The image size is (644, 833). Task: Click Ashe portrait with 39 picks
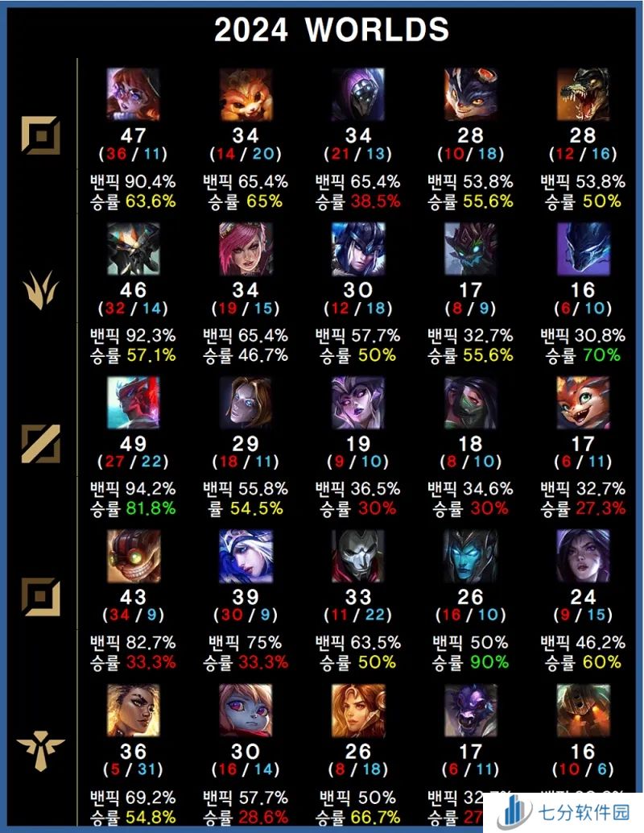click(x=246, y=556)
